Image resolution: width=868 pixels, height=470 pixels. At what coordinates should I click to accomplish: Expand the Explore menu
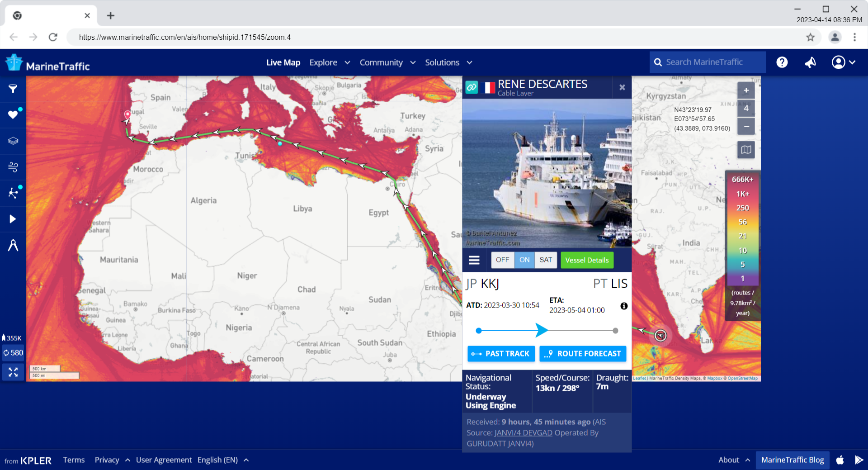(330, 62)
